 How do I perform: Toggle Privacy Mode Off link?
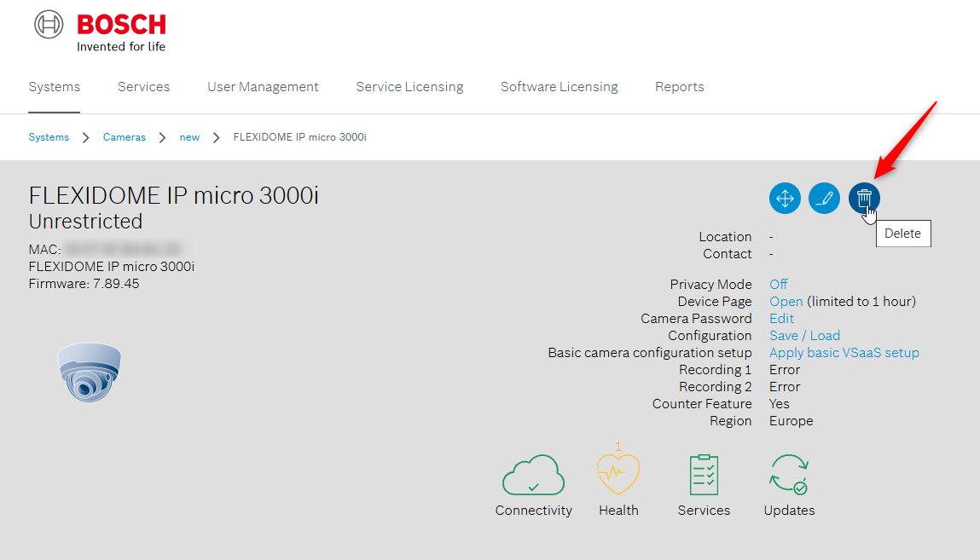[x=778, y=284]
